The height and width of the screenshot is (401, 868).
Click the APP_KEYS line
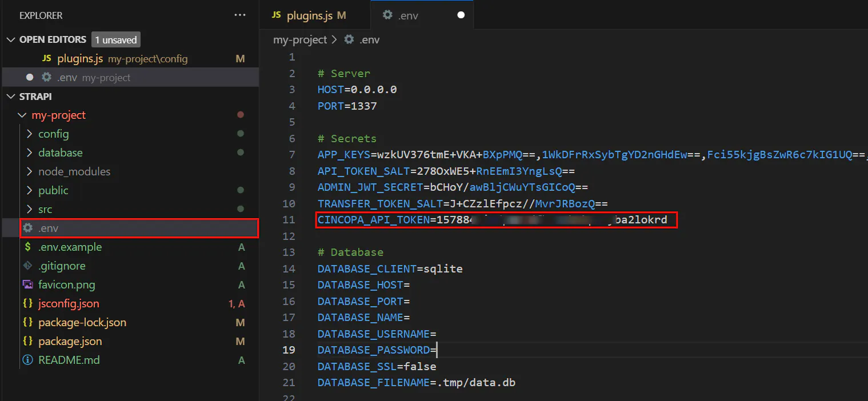(593, 155)
